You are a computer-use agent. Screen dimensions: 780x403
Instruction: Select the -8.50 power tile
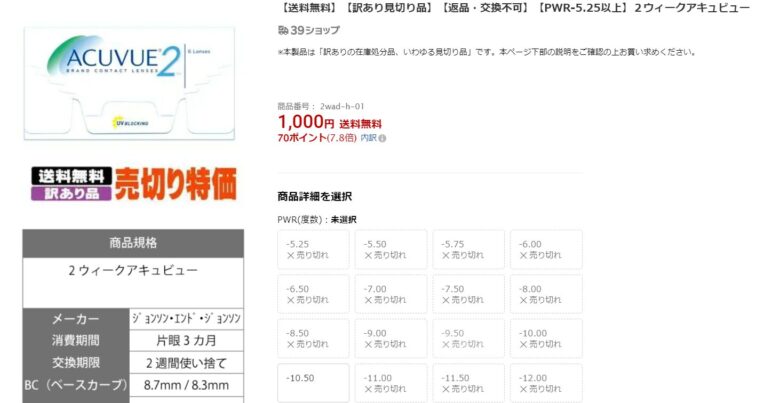pyautogui.click(x=313, y=338)
